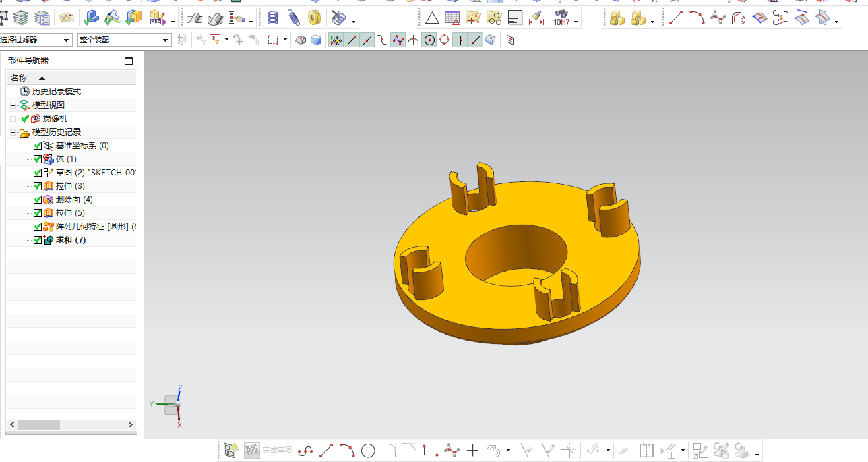Toggle the existing point plus snap button
Screen dimensions: 868x462
coord(460,40)
